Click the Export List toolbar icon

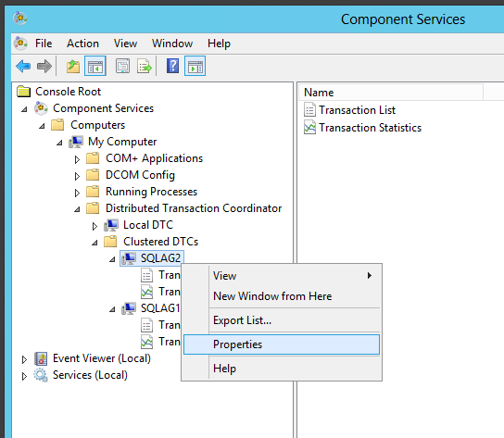pyautogui.click(x=144, y=66)
